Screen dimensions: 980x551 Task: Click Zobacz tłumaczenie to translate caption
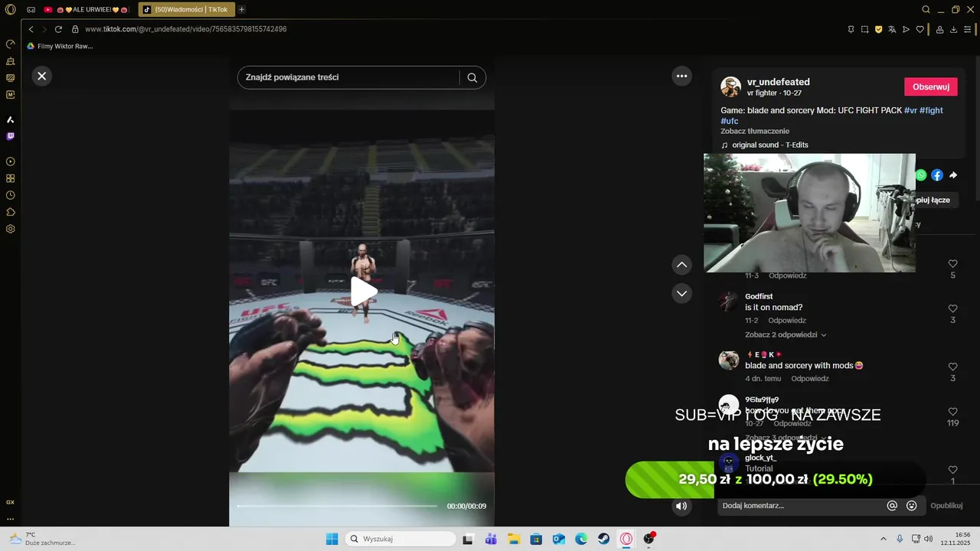pos(755,131)
